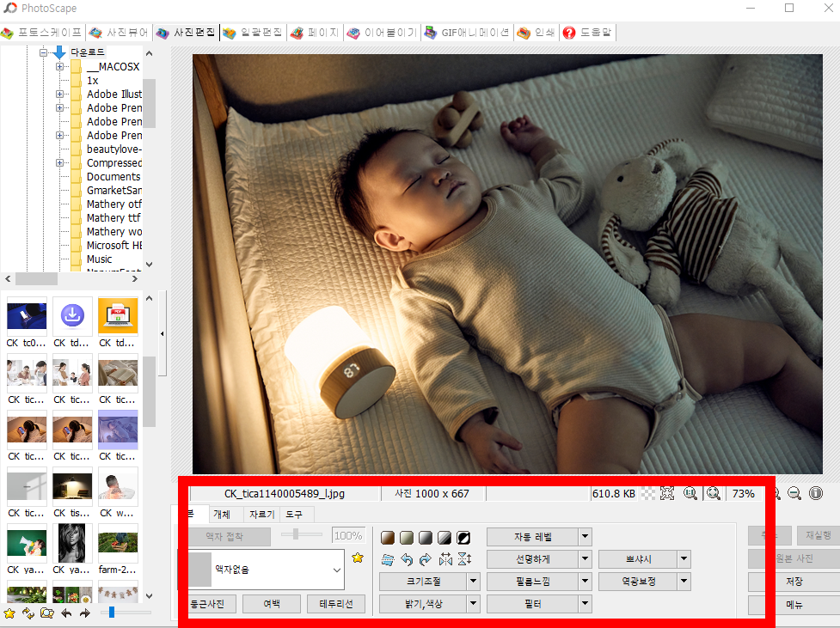This screenshot has height=628, width=840.
Task: Click the 선명하게 sharpen button
Action: pos(532,559)
